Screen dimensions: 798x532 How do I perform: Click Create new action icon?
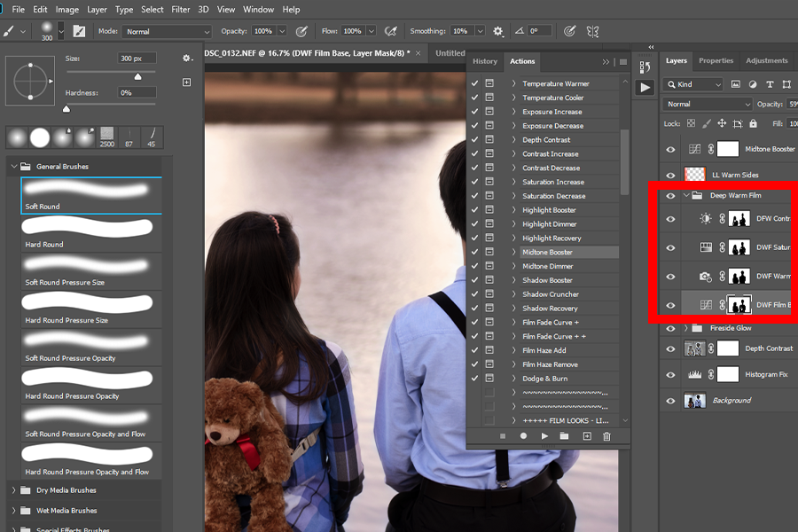586,436
